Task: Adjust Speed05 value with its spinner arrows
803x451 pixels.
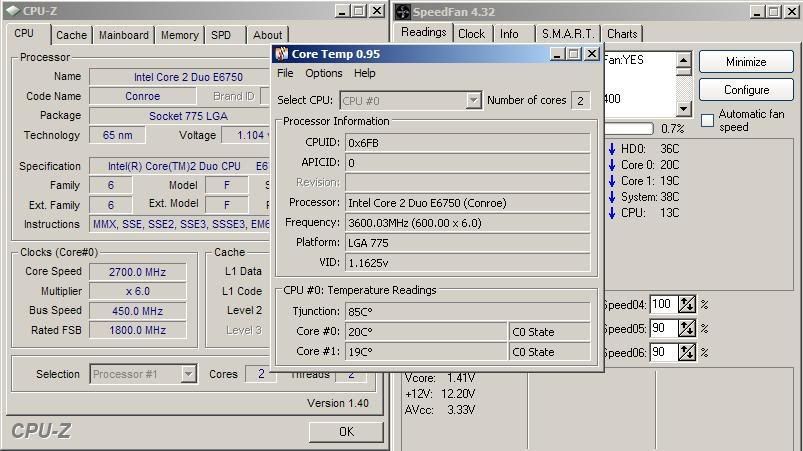Action: click(x=687, y=328)
